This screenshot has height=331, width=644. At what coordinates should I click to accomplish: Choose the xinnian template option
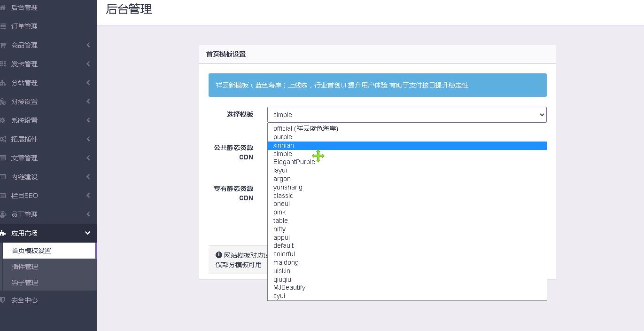click(284, 146)
